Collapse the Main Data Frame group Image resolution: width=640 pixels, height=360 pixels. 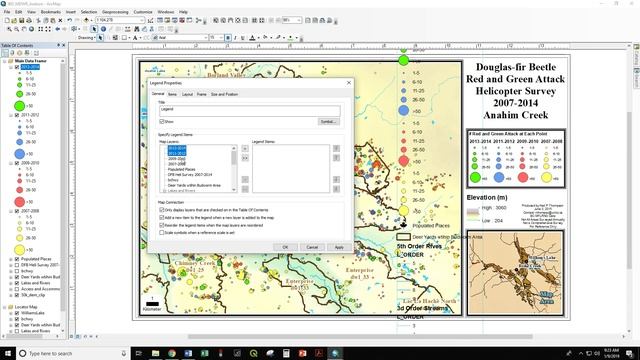coord(4,61)
